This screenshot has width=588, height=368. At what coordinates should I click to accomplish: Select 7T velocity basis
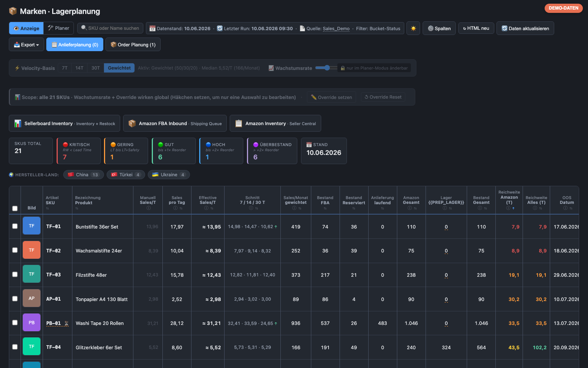click(x=65, y=68)
